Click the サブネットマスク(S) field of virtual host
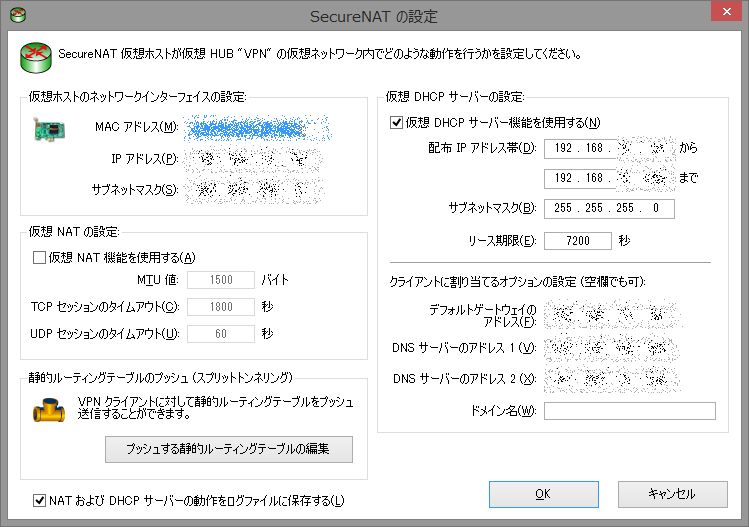 tap(254, 190)
